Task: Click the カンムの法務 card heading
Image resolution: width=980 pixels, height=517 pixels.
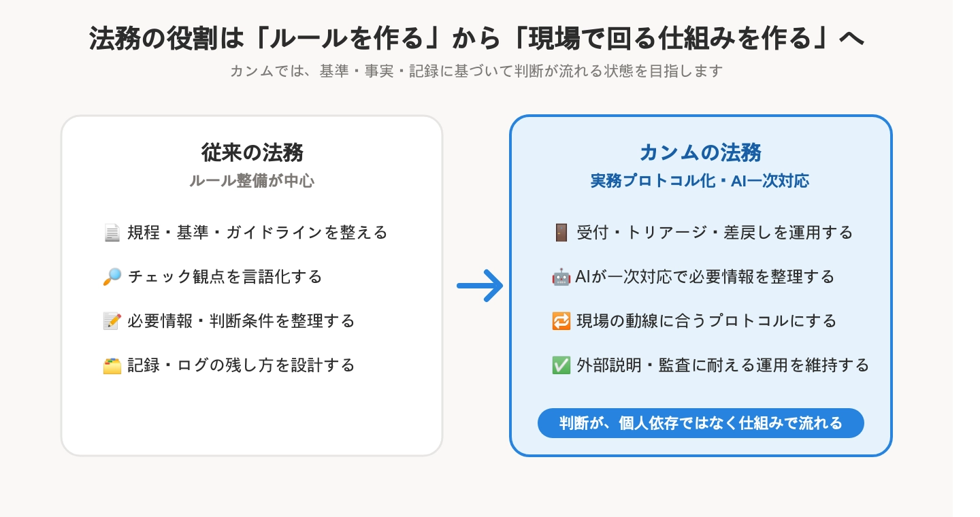Action: (x=701, y=152)
